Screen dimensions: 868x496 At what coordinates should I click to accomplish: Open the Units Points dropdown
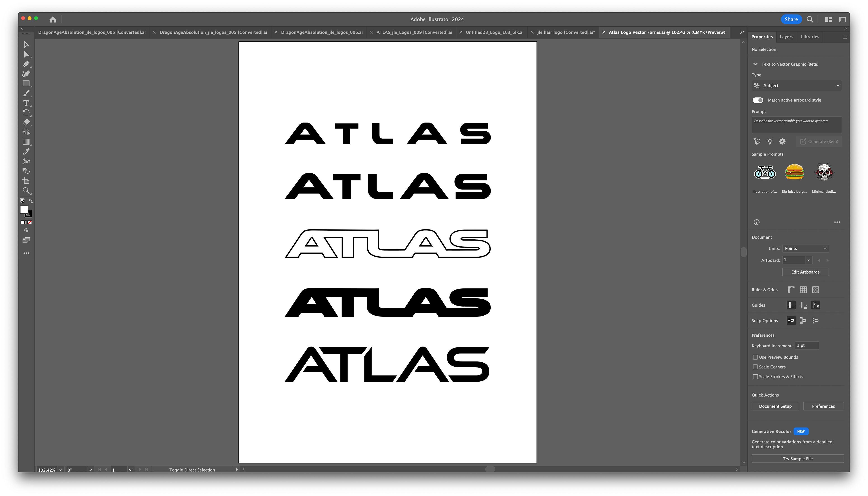point(805,248)
